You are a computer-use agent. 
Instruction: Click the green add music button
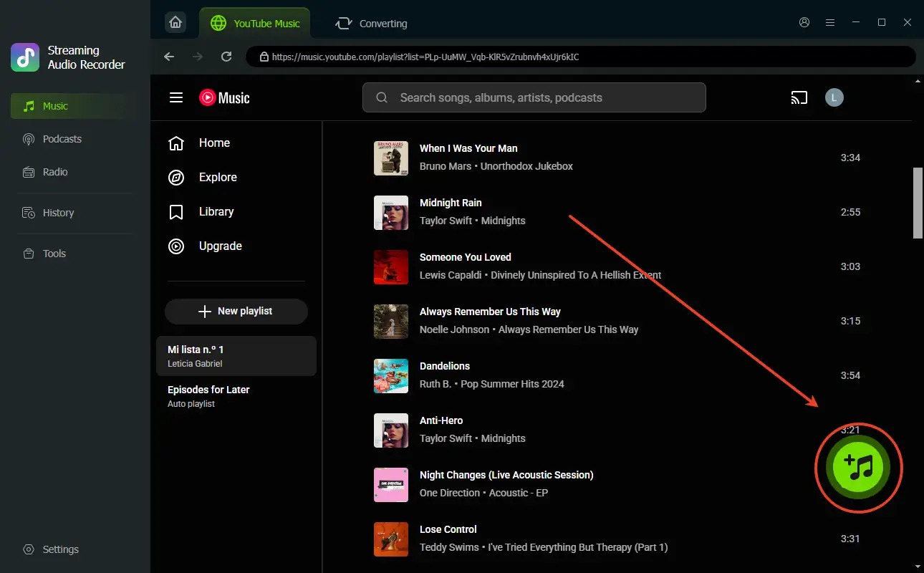(858, 468)
